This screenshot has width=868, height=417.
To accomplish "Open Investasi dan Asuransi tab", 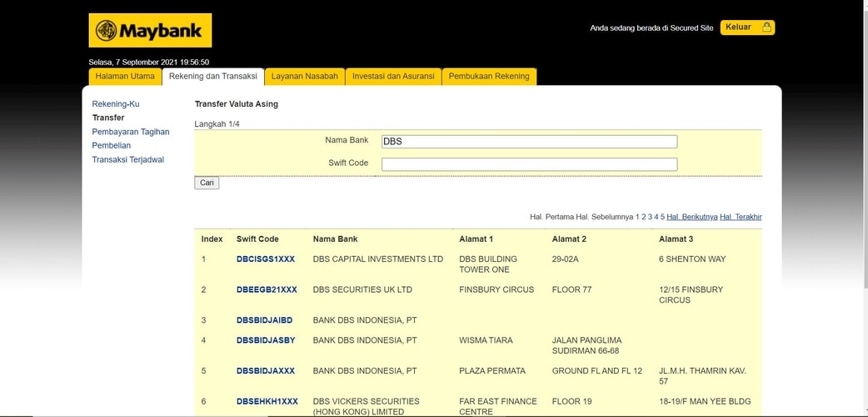I will (x=393, y=77).
